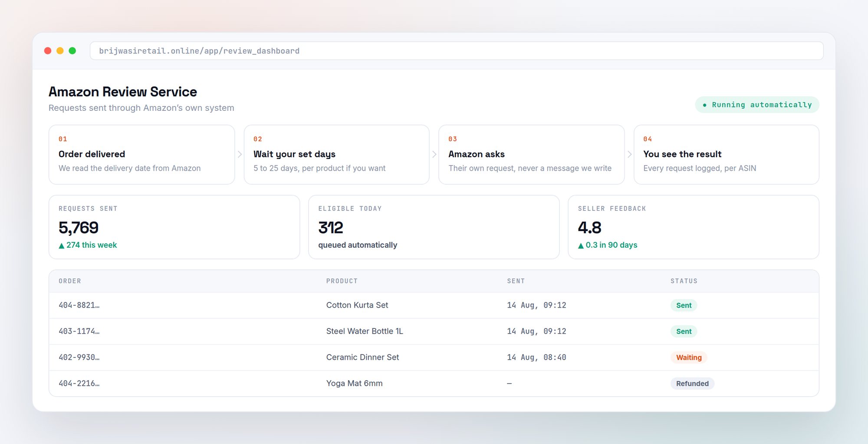Click the Yoga Mat 6mm product
This screenshot has height=444, width=868.
pyautogui.click(x=354, y=383)
